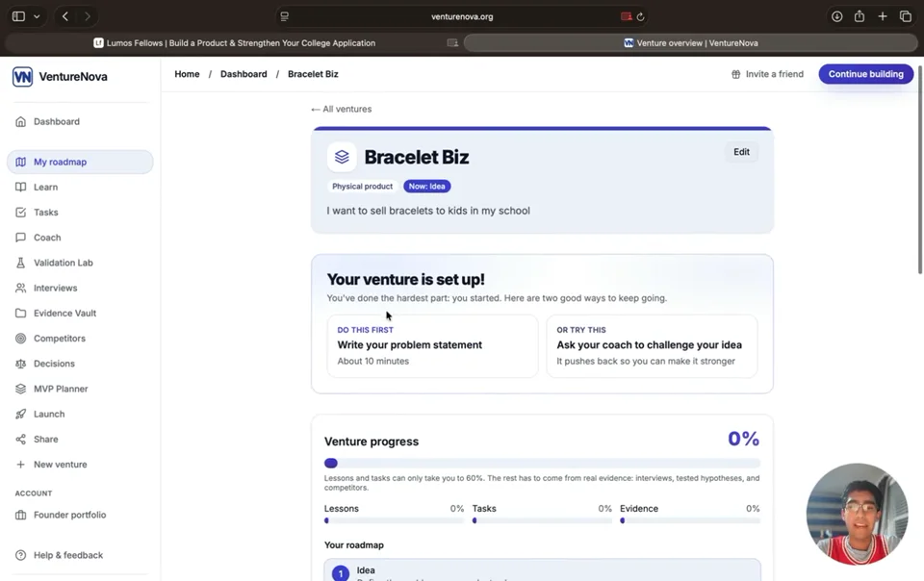Click the Dashboard home icon
This screenshot has width=924, height=581.
[20, 122]
